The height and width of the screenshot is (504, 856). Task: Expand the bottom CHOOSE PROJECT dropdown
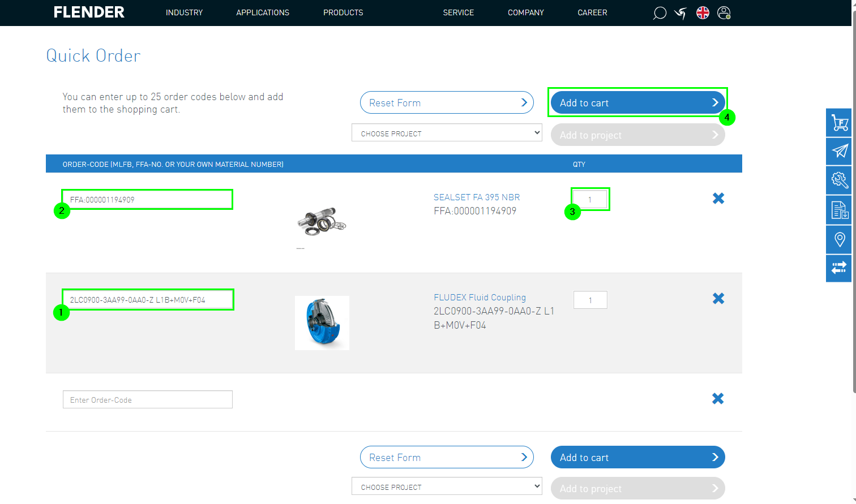(x=447, y=486)
